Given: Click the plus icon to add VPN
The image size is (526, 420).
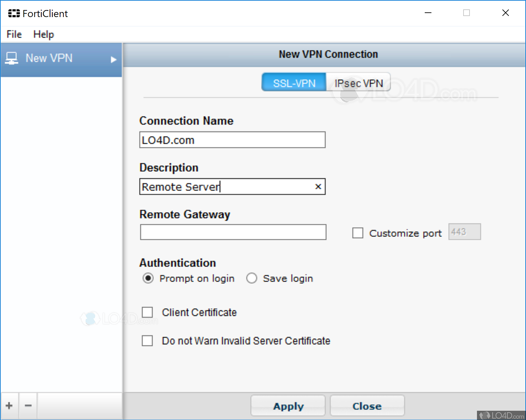Looking at the screenshot, I should pyautogui.click(x=9, y=406).
